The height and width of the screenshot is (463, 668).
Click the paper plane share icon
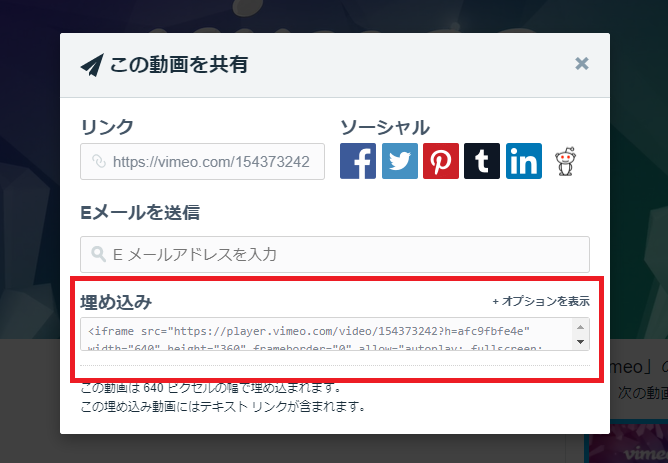pos(92,65)
